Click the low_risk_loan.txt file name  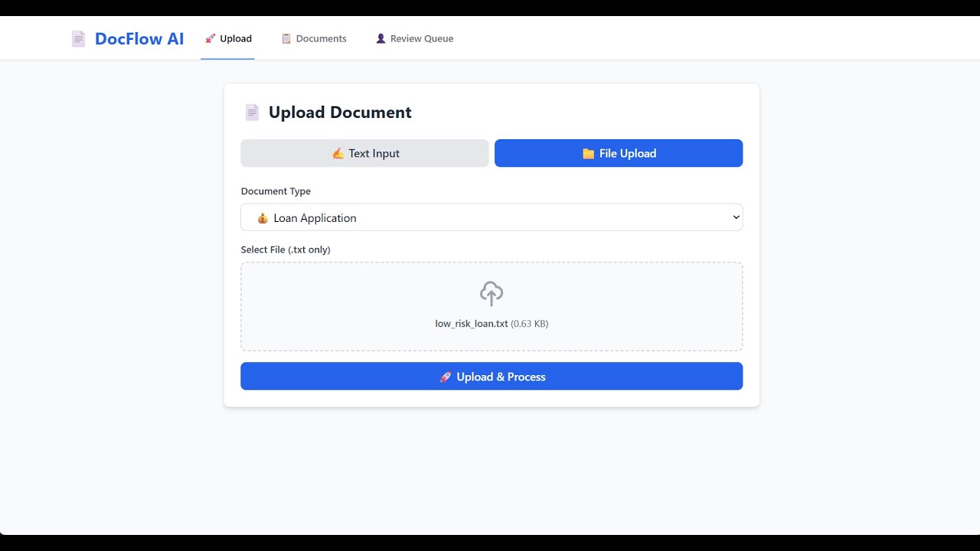[472, 324]
